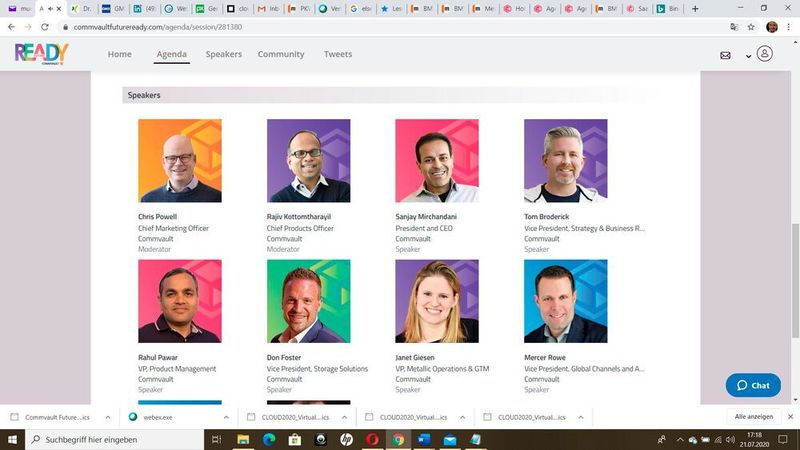Expand options for third CLOUD2020_Virtual...ics download
Image resolution: width=800 pixels, height=450 pixels.
click(581, 417)
